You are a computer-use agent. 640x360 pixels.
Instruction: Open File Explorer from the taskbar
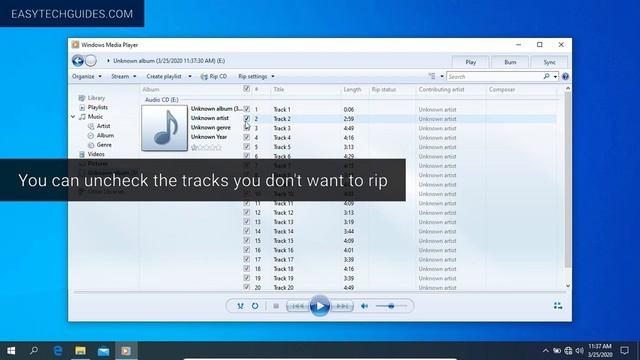tap(80, 351)
